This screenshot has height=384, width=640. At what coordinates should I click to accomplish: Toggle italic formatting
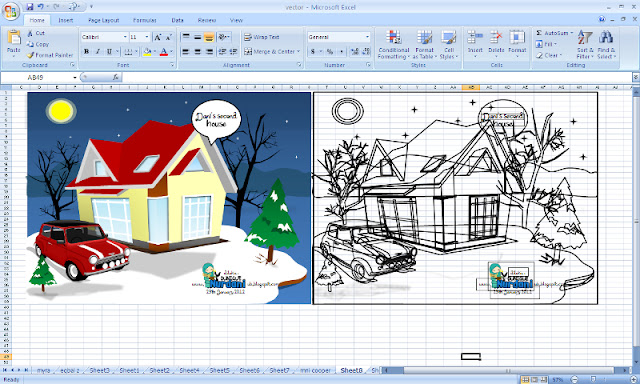[98, 51]
